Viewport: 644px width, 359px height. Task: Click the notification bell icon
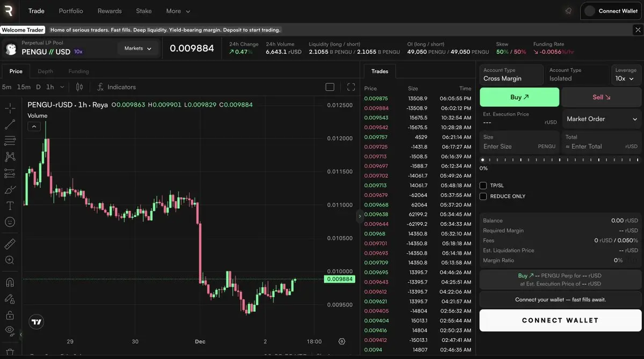(x=568, y=11)
